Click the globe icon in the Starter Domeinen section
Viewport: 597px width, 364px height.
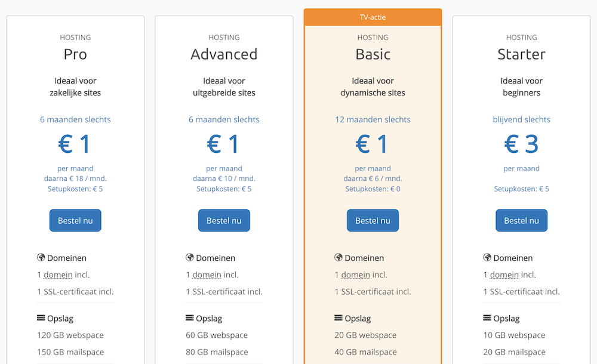point(487,258)
